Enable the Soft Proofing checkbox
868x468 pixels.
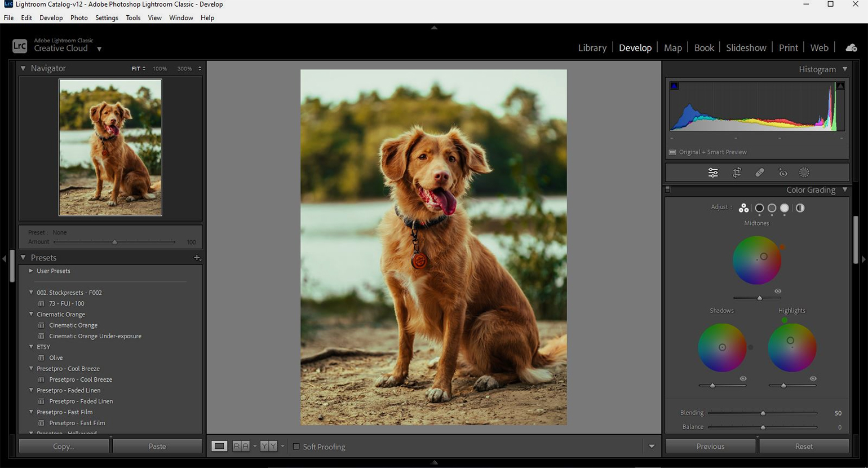coord(296,447)
